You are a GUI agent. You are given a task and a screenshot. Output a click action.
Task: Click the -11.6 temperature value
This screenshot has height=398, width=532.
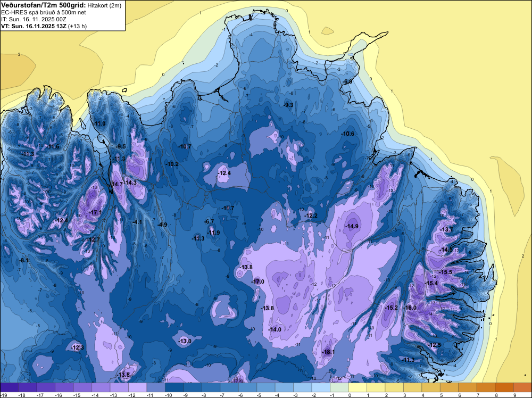pyautogui.click(x=53, y=146)
